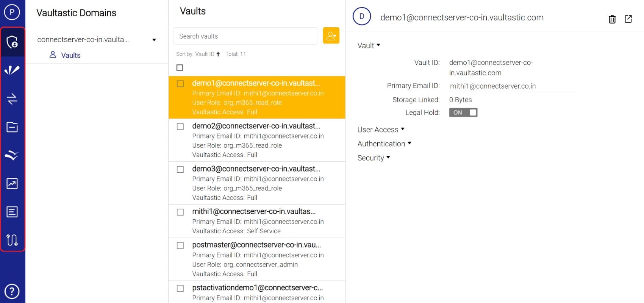Expand the User Access section

click(381, 130)
